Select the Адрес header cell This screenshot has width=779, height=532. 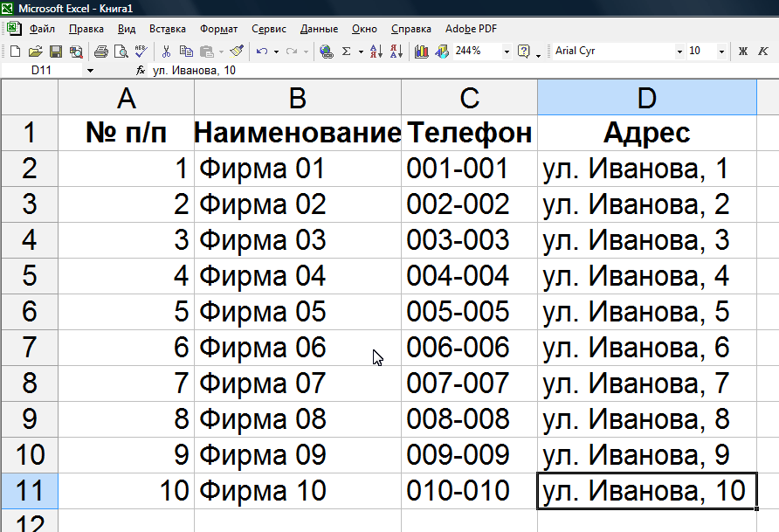[x=647, y=133]
